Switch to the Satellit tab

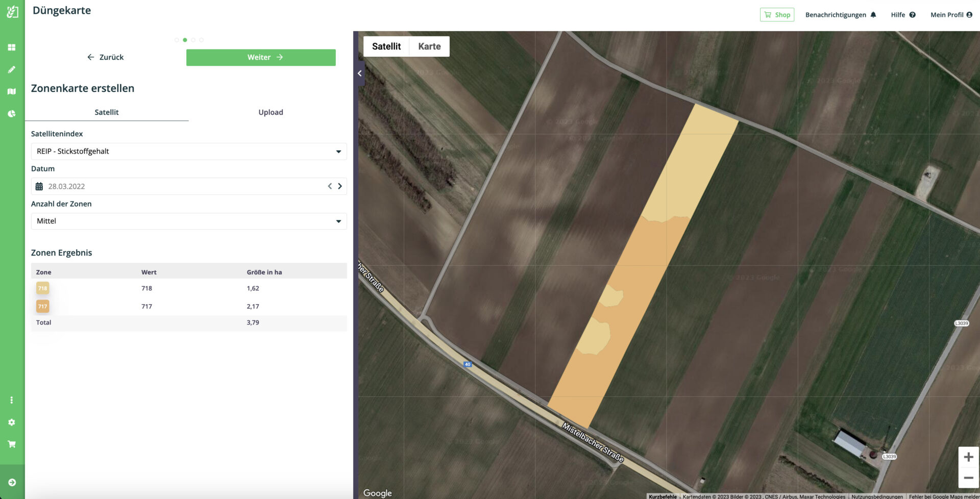(x=107, y=112)
